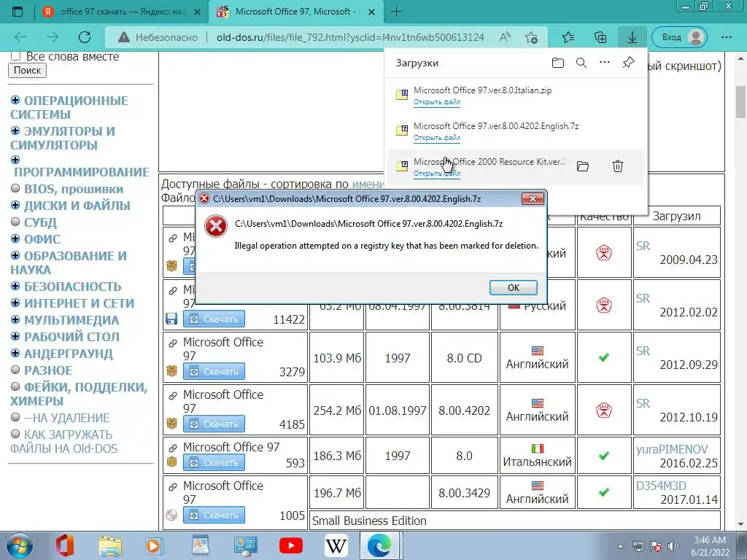Click the Поиск search button
Viewport: 747px width, 560px height.
click(x=27, y=71)
